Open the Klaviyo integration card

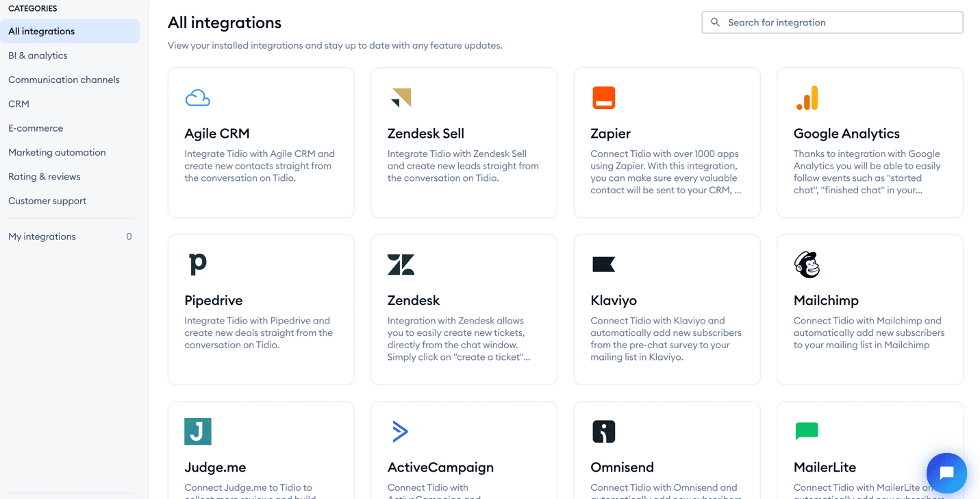666,309
